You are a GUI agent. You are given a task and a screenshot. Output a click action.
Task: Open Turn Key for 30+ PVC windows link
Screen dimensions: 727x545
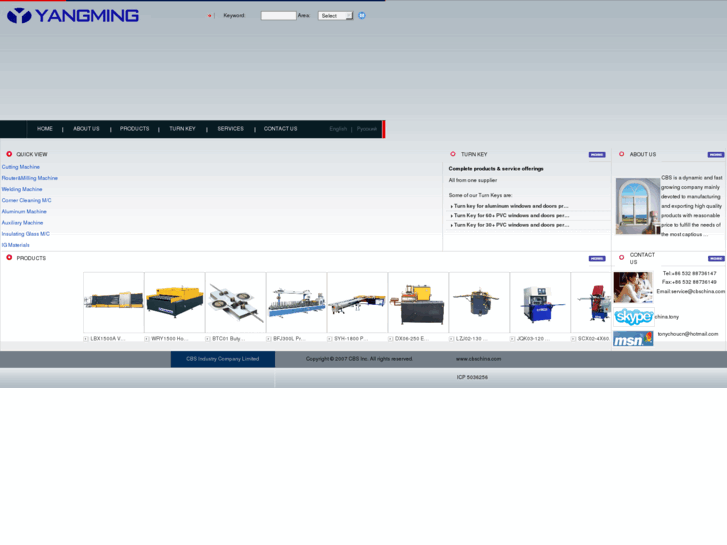click(511, 225)
